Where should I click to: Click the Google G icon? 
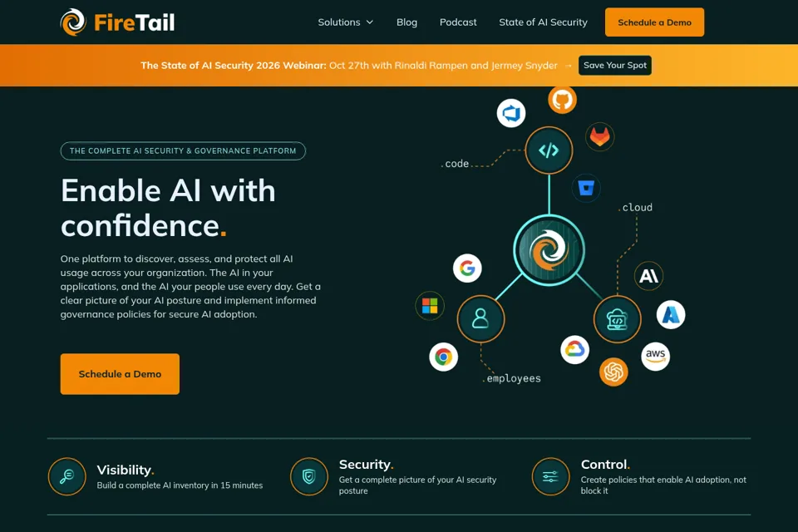point(467,268)
